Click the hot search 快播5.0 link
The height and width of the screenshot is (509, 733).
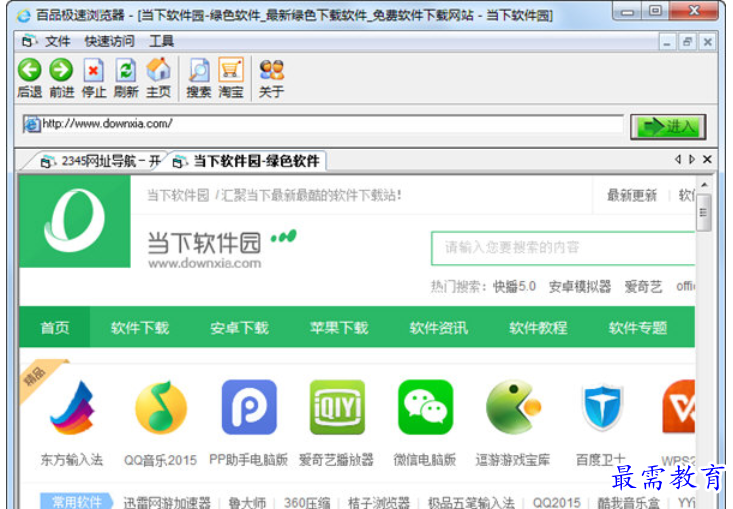[x=514, y=286]
